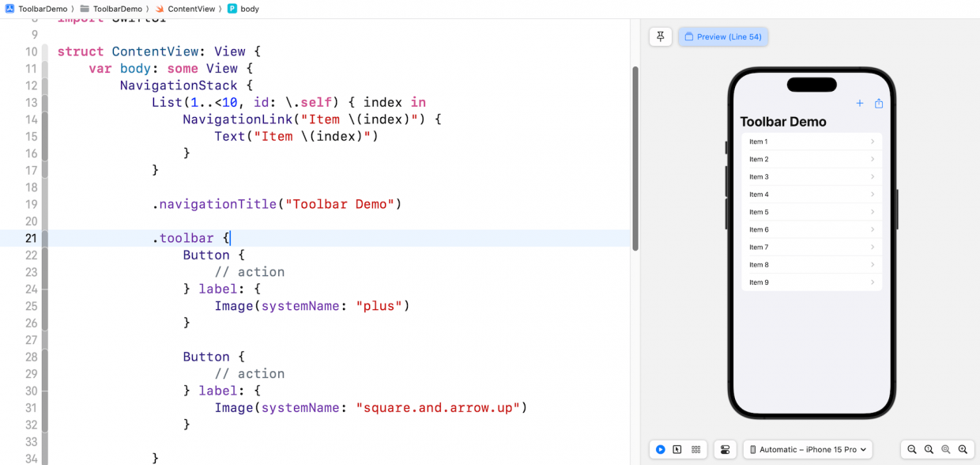
Task: Pin the preview with the pushpin button
Action: point(660,36)
